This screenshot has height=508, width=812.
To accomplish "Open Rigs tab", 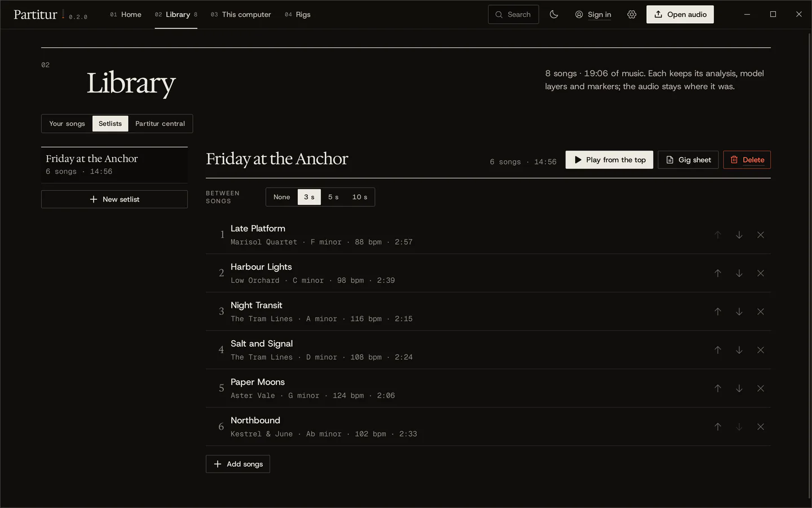I will (298, 15).
